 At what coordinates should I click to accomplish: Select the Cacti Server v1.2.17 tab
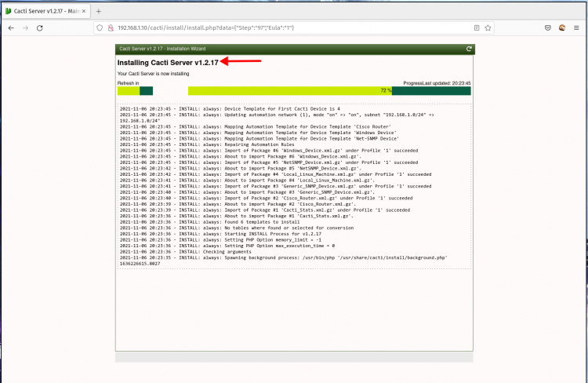point(43,11)
